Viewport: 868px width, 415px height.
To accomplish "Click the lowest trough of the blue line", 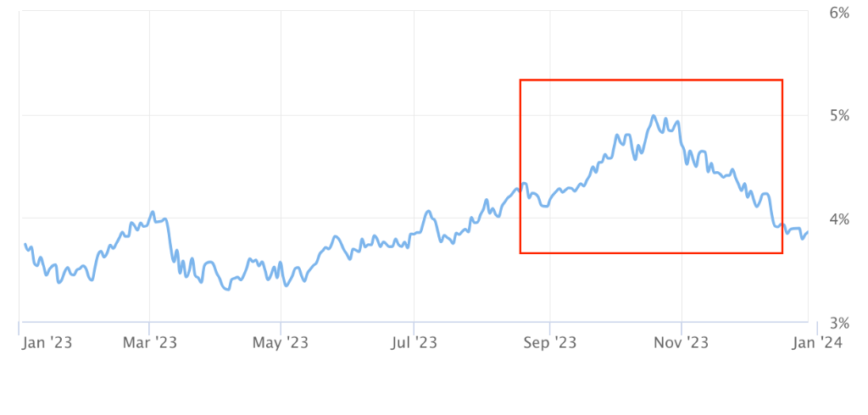I will [227, 289].
